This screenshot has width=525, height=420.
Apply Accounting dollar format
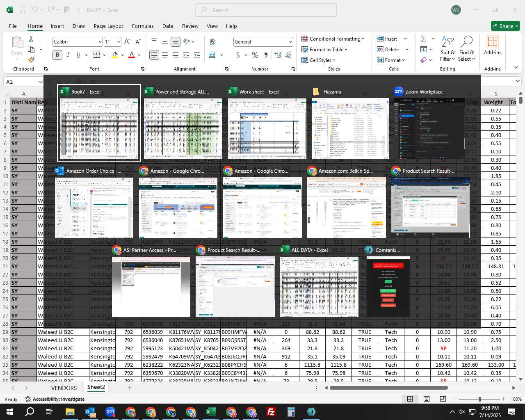238,55
